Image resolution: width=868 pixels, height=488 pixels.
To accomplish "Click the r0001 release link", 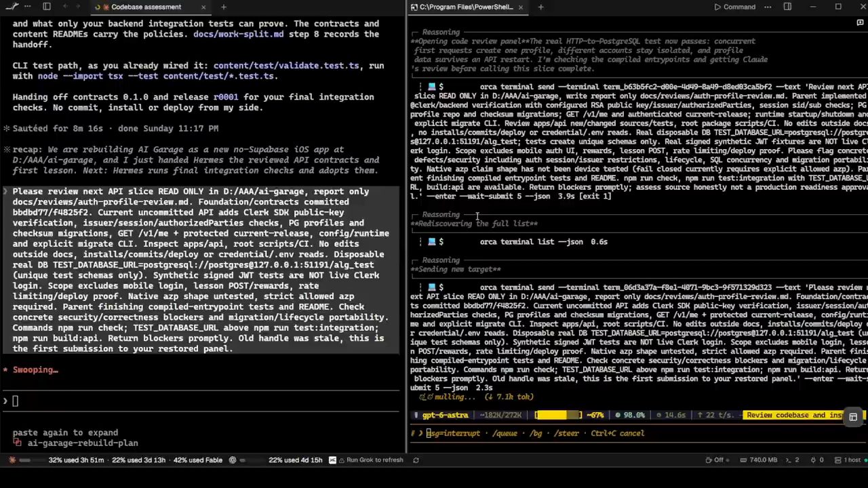I will click(226, 97).
